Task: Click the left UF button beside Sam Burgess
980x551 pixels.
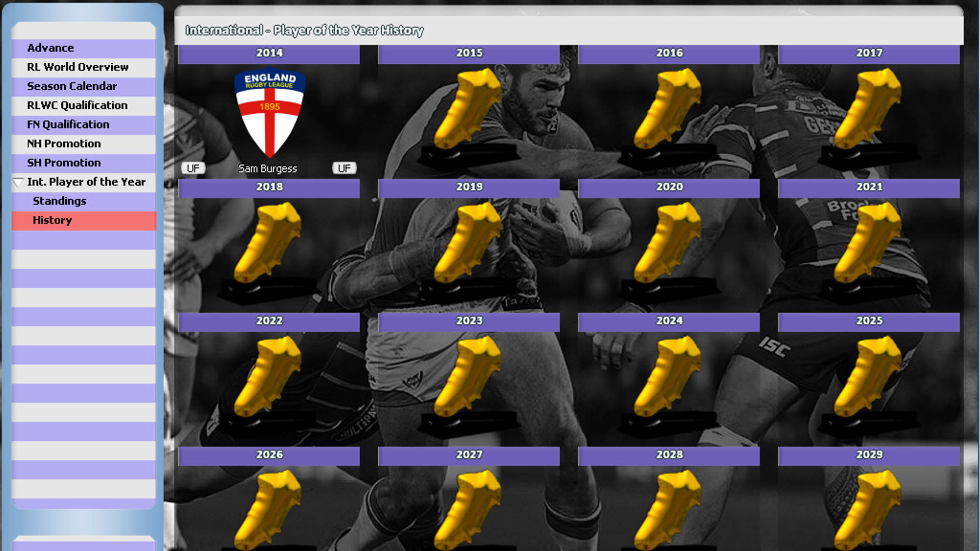Action: coord(193,168)
